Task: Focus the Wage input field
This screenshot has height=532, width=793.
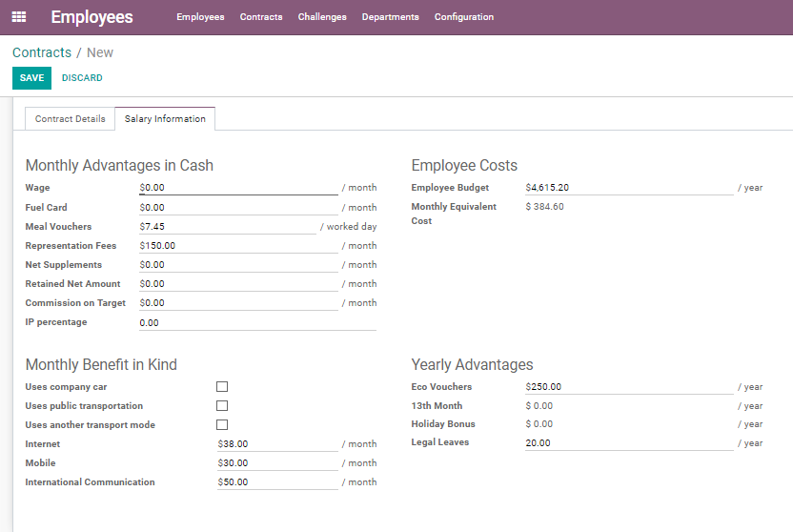Action: (238, 188)
